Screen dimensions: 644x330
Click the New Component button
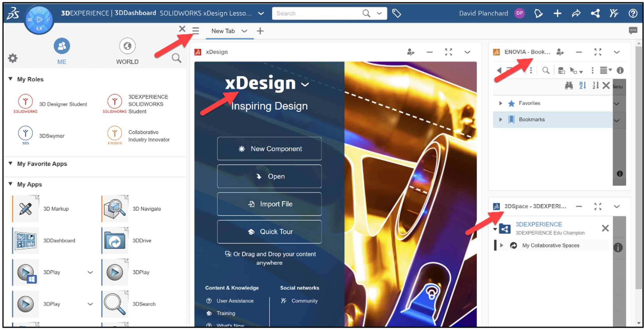(269, 149)
